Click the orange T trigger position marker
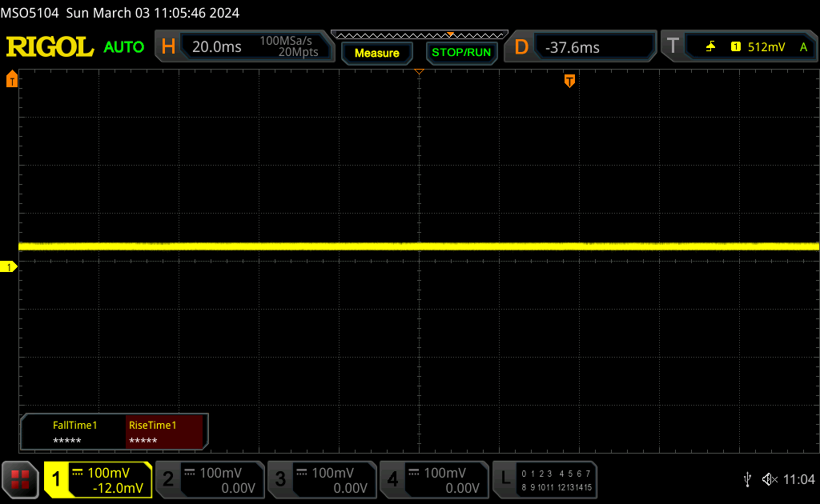The image size is (820, 504). (569, 81)
